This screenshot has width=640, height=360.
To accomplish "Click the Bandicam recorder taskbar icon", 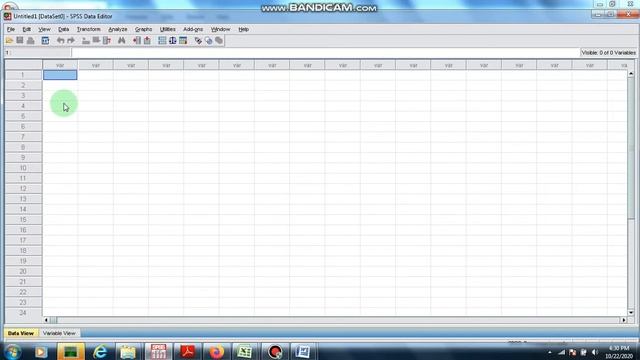I will [275, 351].
